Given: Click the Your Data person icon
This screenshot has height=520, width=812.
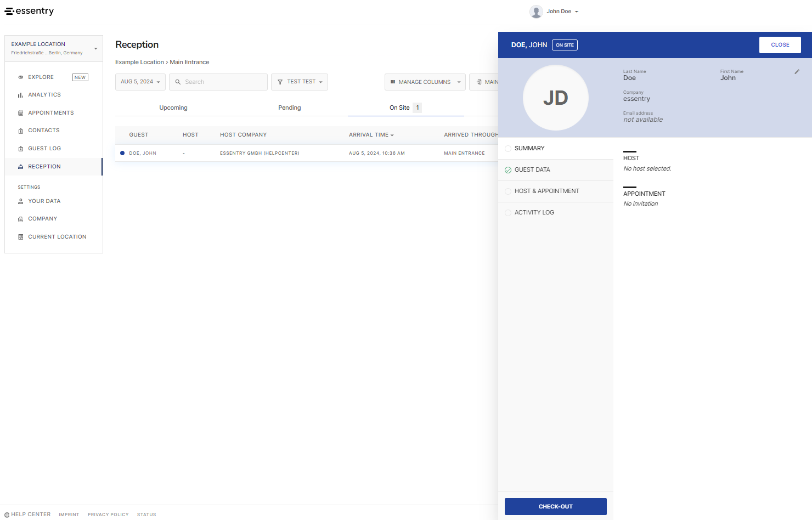Looking at the screenshot, I should [21, 201].
